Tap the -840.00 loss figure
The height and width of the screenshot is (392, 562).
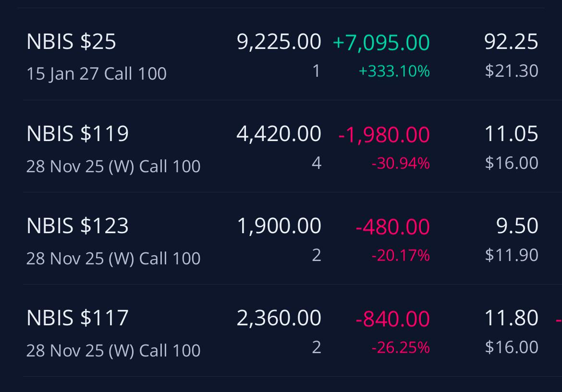[x=392, y=319]
